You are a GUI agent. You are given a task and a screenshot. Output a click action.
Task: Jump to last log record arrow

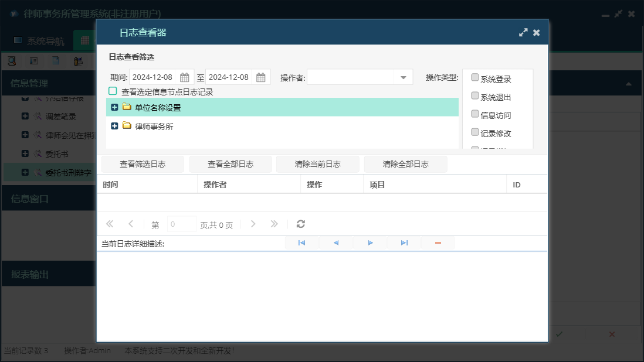click(404, 243)
